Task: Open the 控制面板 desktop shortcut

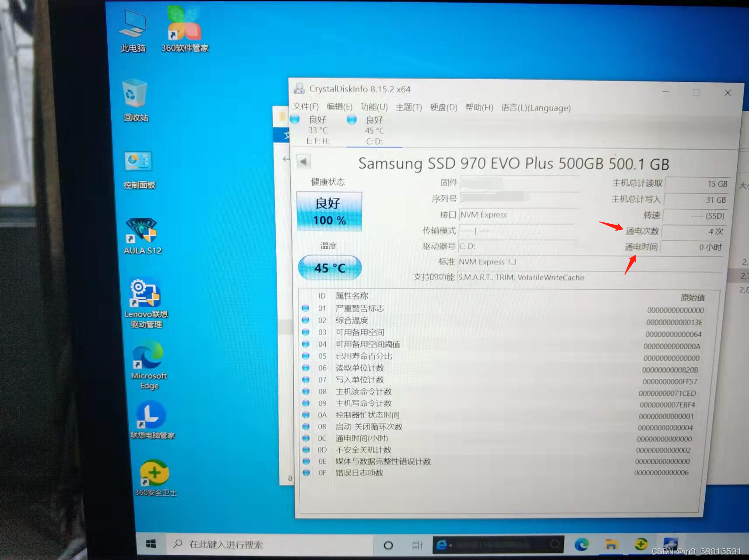Action: [x=139, y=170]
